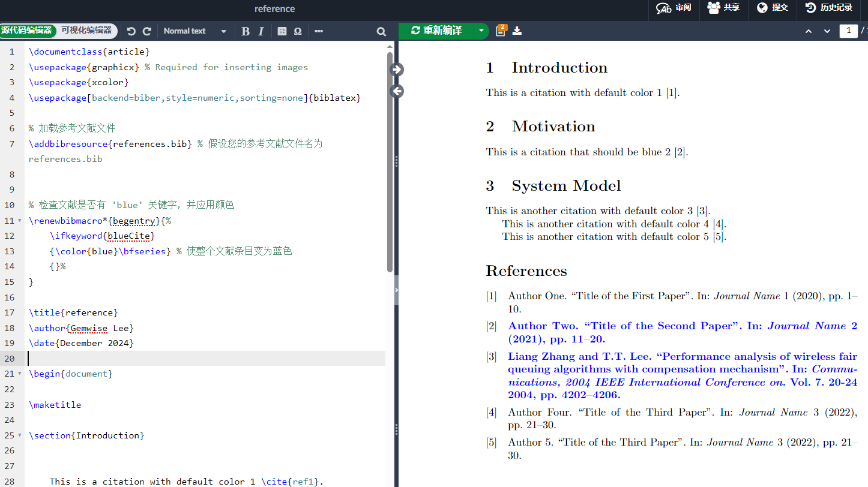Click the 重新编译 recompile button
Image resolution: width=868 pixels, height=487 pixels.
coord(436,31)
